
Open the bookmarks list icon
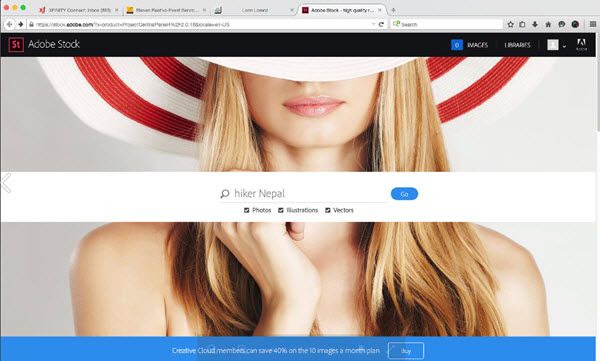(x=522, y=24)
